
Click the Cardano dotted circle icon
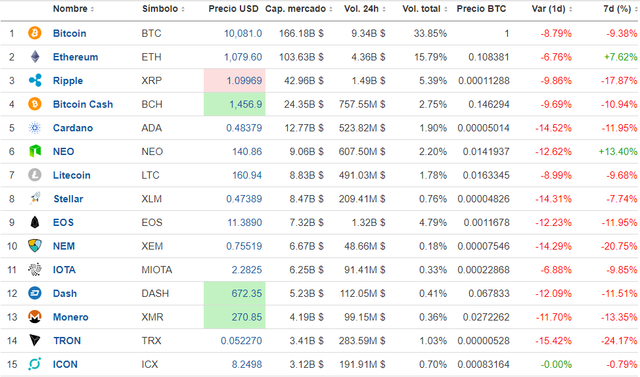tap(35, 128)
